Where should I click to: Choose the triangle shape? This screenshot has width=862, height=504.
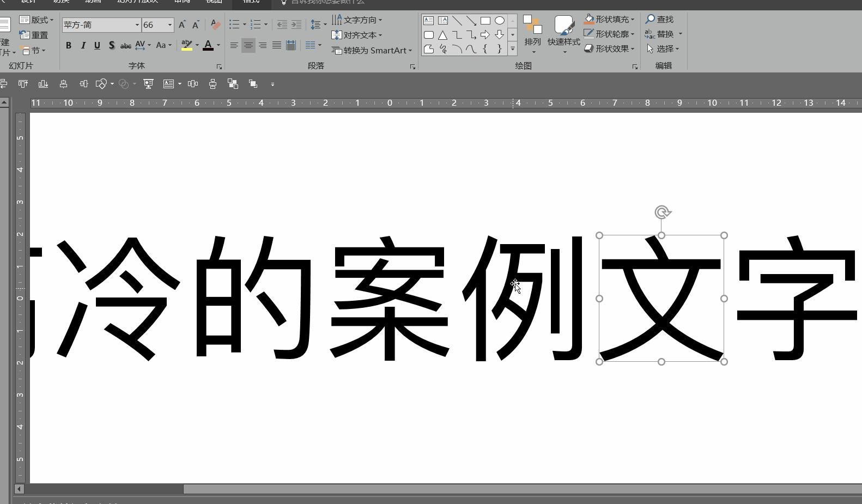[443, 35]
